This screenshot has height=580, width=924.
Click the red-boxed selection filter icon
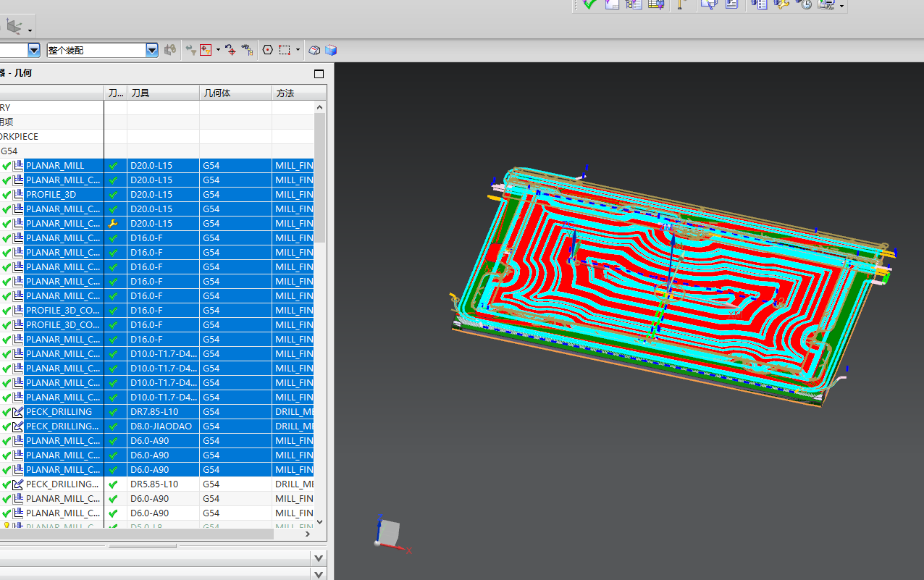coord(206,50)
